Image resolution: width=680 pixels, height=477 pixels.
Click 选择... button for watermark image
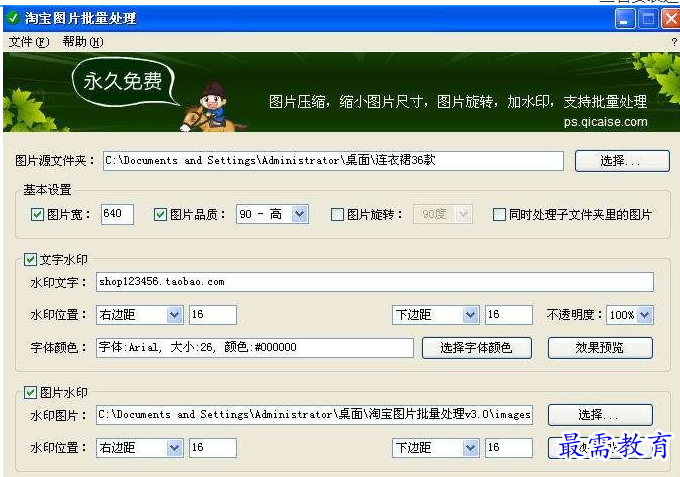[600, 415]
